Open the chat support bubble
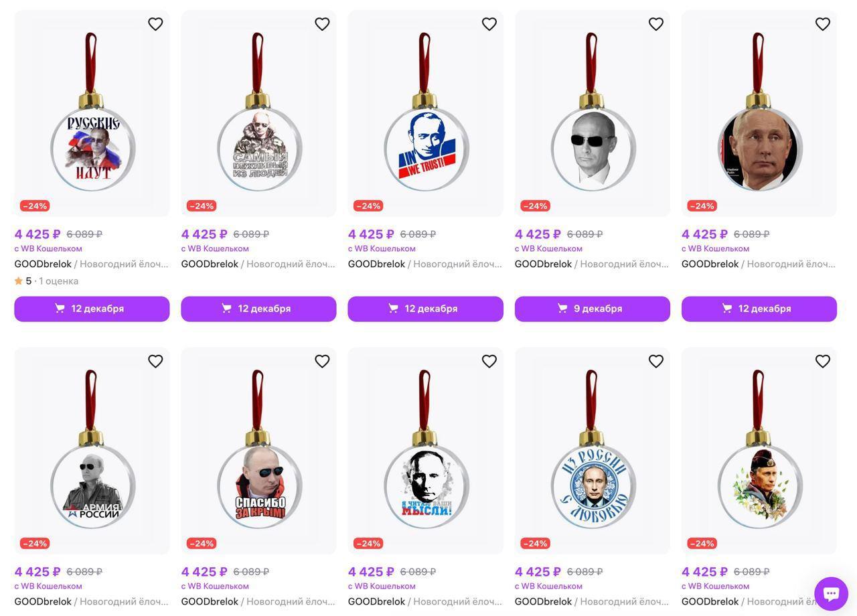Screen dimensions: 857x616 point(831,594)
